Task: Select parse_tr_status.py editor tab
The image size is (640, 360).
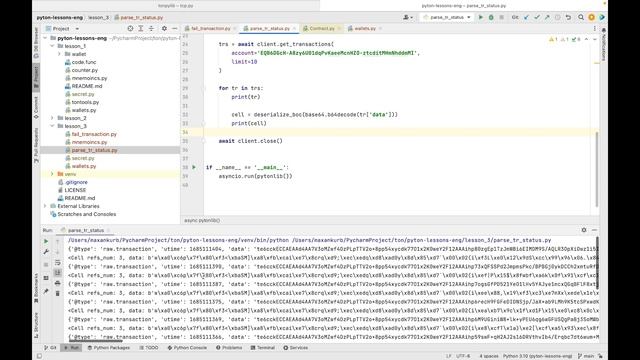Action: (269, 29)
